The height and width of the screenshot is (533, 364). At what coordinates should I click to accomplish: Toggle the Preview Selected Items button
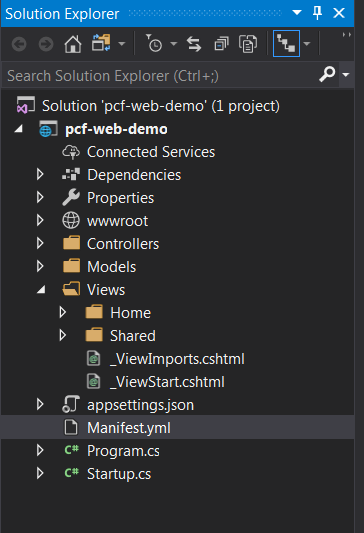coord(286,44)
